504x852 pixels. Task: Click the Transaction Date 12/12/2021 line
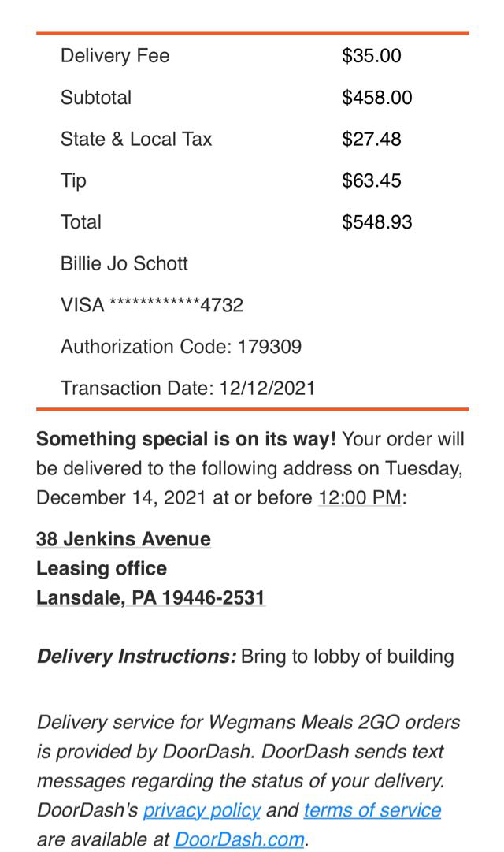[187, 389]
